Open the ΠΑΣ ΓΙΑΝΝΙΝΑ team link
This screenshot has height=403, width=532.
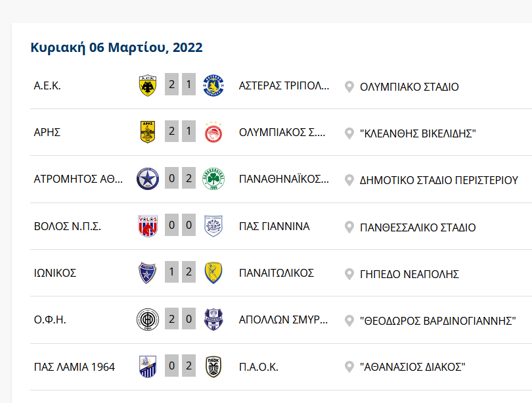pyautogui.click(x=275, y=226)
